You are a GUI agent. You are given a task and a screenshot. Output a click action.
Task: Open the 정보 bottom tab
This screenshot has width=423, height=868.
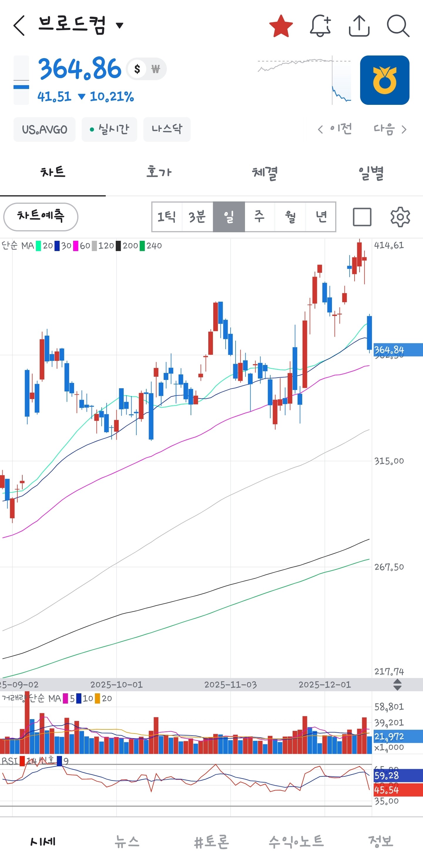(x=381, y=842)
